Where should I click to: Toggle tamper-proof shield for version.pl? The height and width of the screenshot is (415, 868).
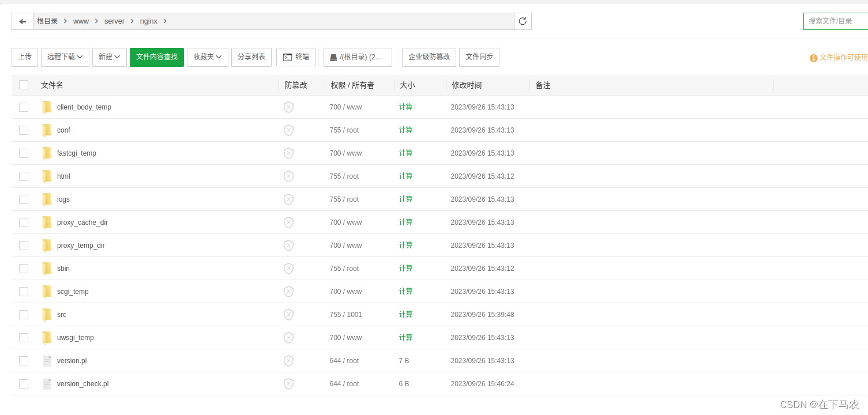pyautogui.click(x=288, y=361)
